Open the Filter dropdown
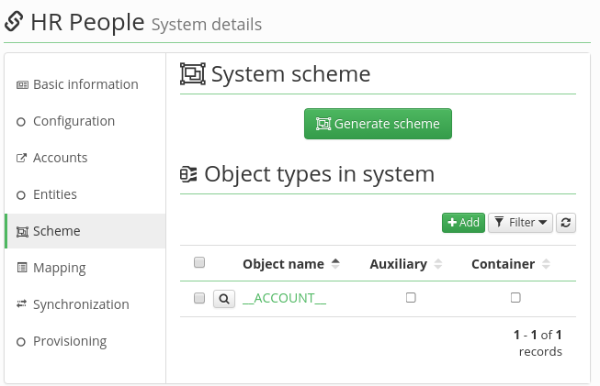The image size is (600, 386). 520,223
